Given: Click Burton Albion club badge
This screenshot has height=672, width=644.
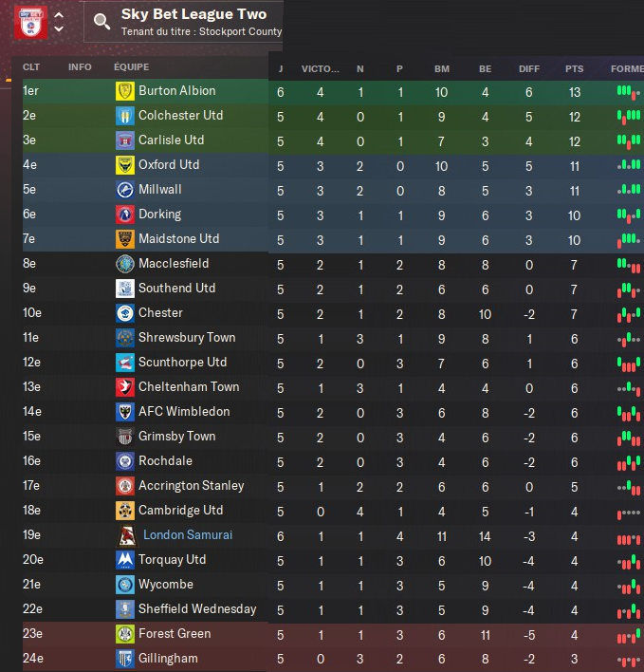Looking at the screenshot, I should coord(124,91).
